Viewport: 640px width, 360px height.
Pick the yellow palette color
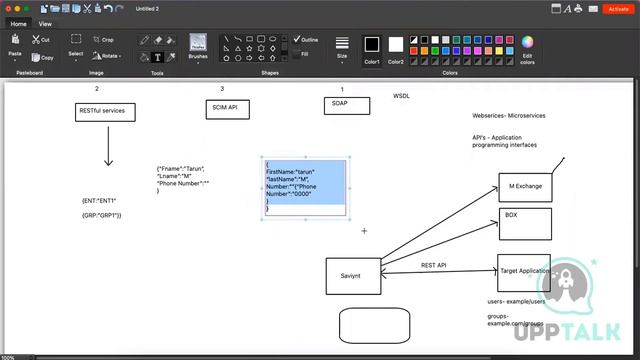click(x=499, y=51)
